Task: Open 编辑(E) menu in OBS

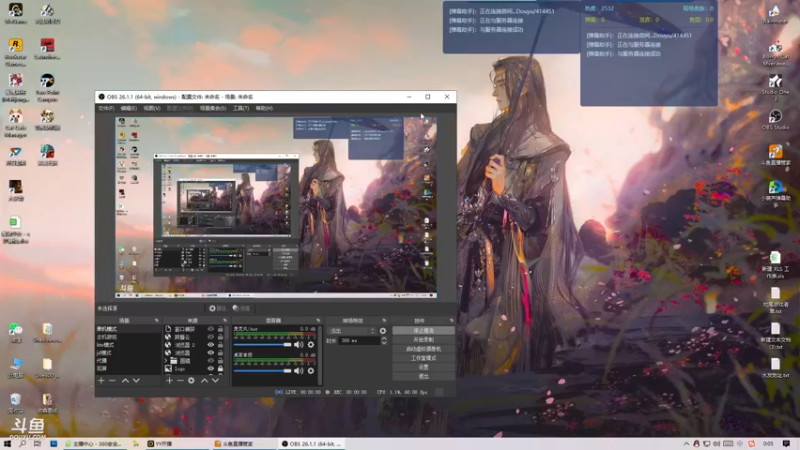Action: (129, 108)
